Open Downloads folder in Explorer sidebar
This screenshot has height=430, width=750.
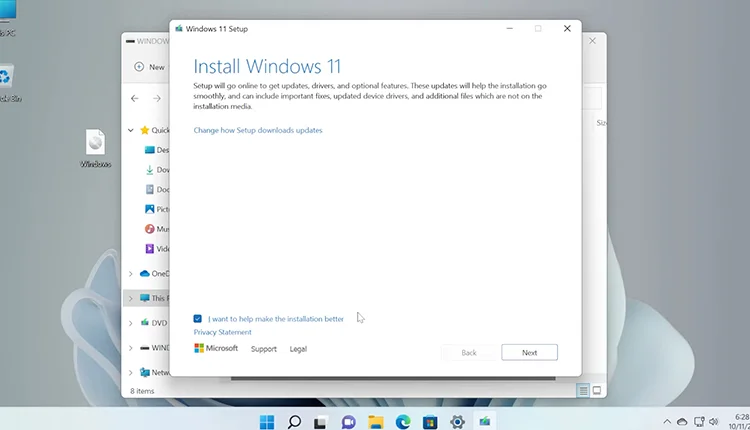[156, 170]
